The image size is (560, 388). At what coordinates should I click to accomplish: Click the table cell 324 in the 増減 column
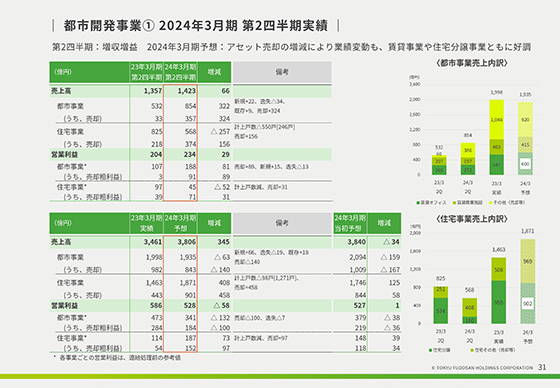[224, 118]
